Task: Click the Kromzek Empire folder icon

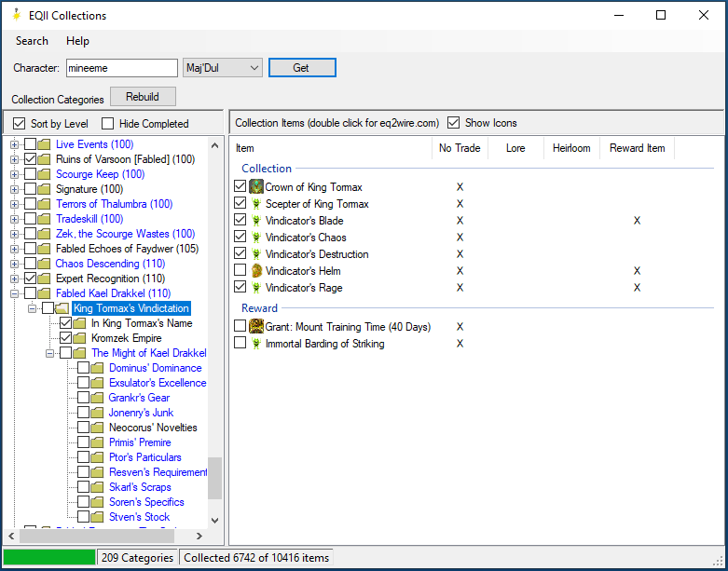Action: coord(79,338)
